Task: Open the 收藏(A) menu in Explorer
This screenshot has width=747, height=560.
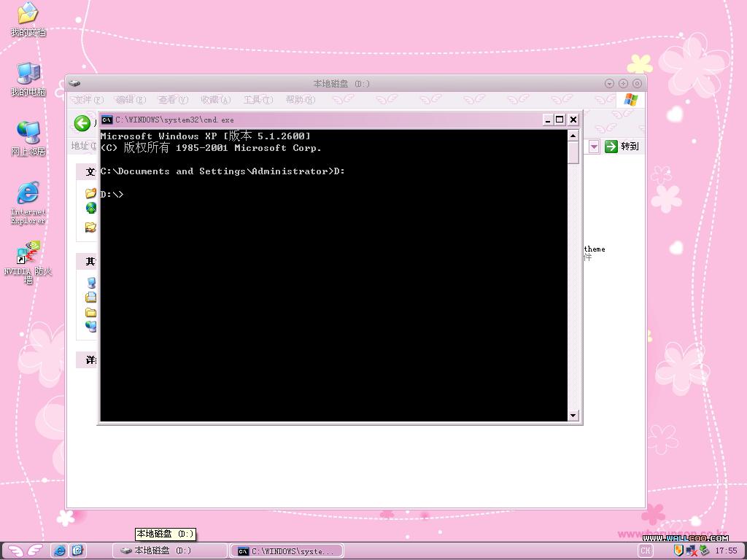Action: tap(215, 99)
